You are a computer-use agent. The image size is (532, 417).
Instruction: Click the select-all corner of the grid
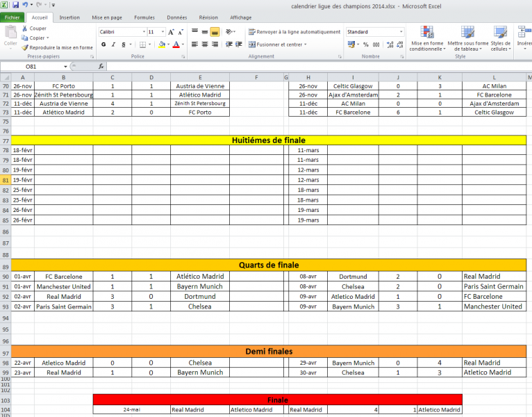(6, 78)
